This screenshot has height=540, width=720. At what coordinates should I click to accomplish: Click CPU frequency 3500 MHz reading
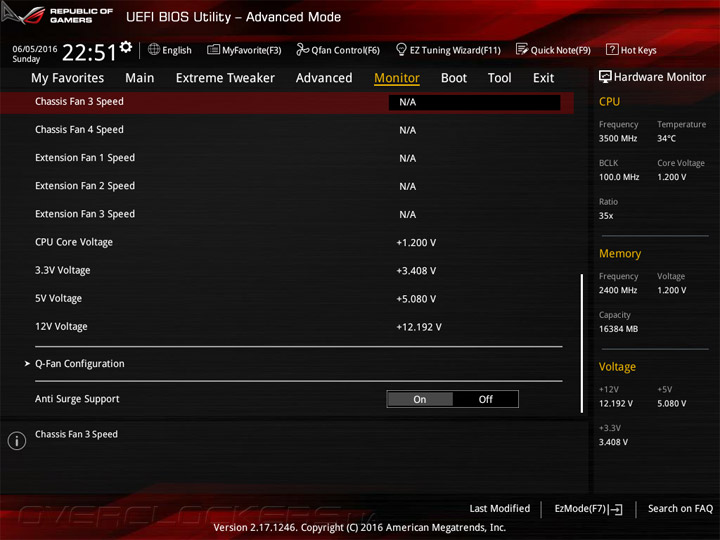(618, 138)
